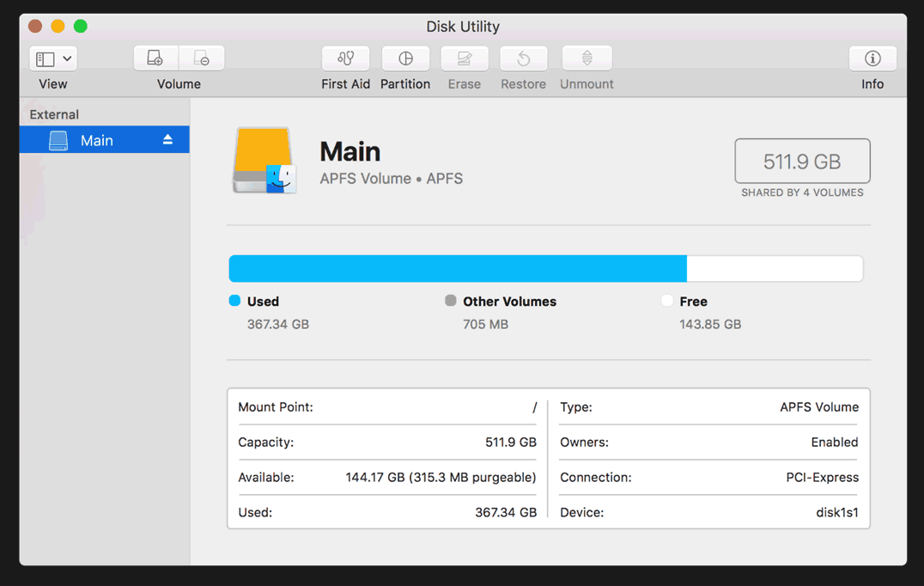Click the blue used storage bar

point(458,269)
